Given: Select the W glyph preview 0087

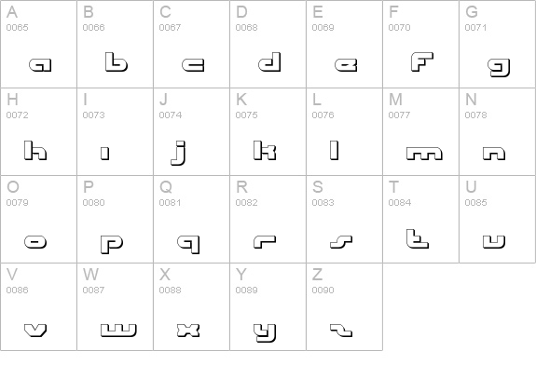Looking at the screenshot, I should [x=118, y=330].
